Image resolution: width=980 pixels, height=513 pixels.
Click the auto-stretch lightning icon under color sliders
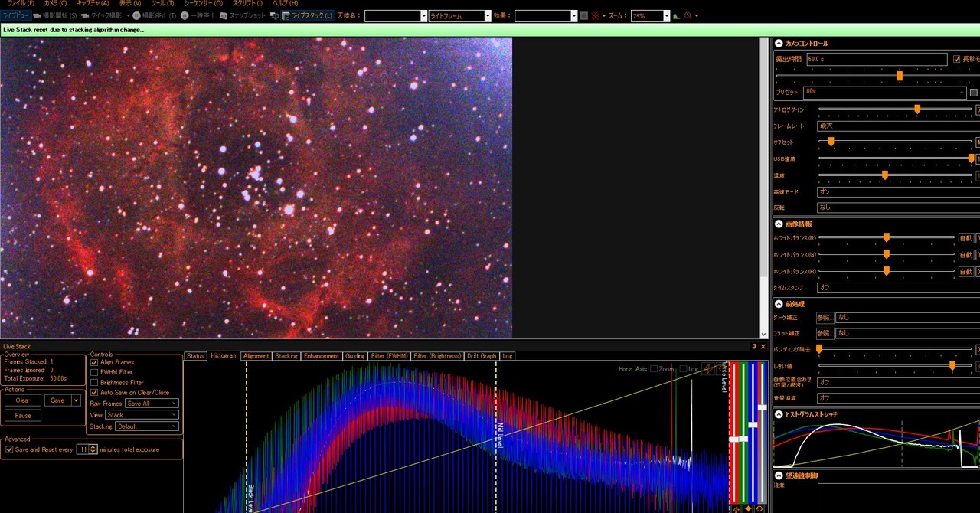[x=737, y=508]
